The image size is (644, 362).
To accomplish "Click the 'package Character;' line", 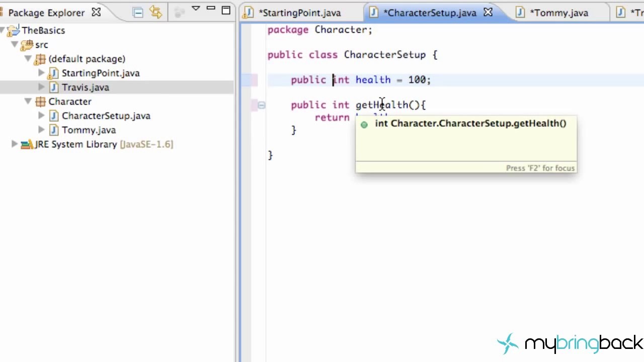I will click(x=319, y=30).
